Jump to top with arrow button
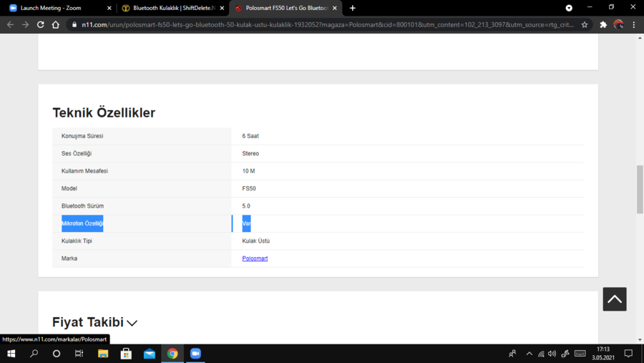The width and height of the screenshot is (644, 363). (x=615, y=299)
